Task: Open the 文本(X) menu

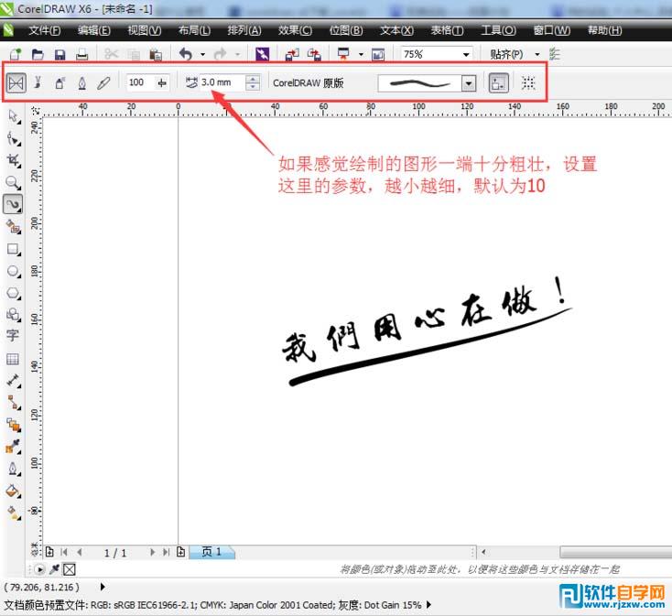Action: pyautogui.click(x=396, y=30)
